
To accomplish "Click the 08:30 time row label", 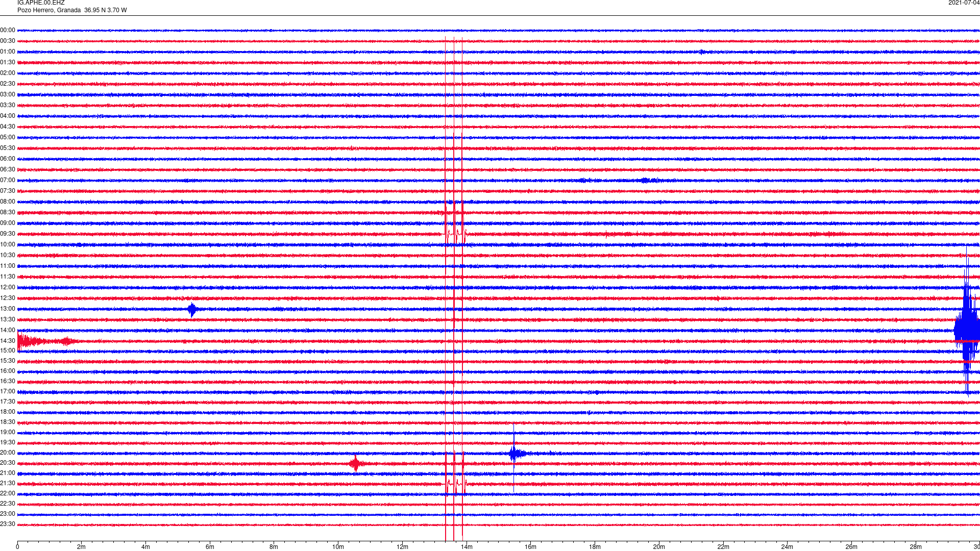I will pos(8,213).
